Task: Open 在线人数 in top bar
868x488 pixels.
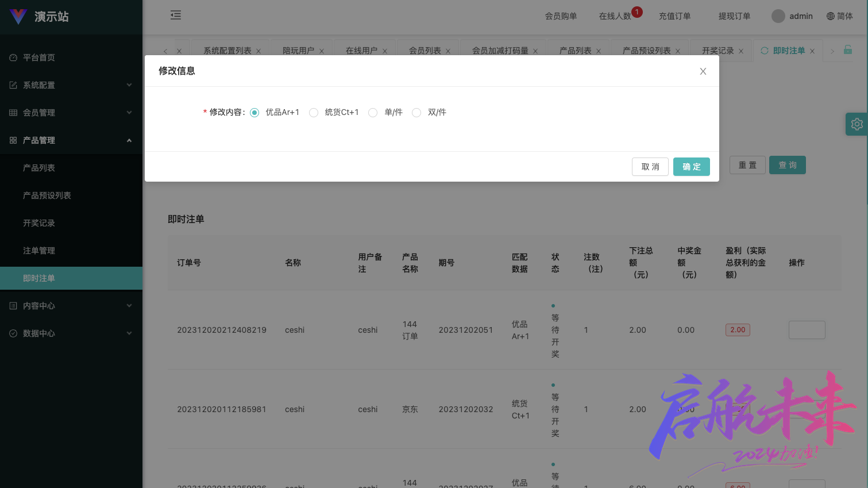Action: [615, 16]
